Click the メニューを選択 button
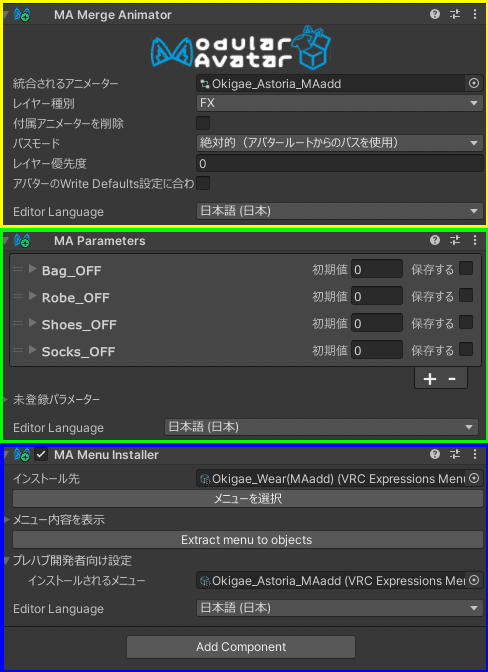The width and height of the screenshot is (488, 672). pyautogui.click(x=248, y=499)
